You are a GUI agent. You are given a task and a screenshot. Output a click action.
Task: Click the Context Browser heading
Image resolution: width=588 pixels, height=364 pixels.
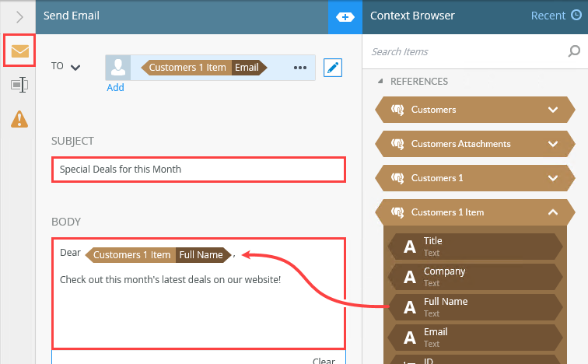pyautogui.click(x=412, y=16)
